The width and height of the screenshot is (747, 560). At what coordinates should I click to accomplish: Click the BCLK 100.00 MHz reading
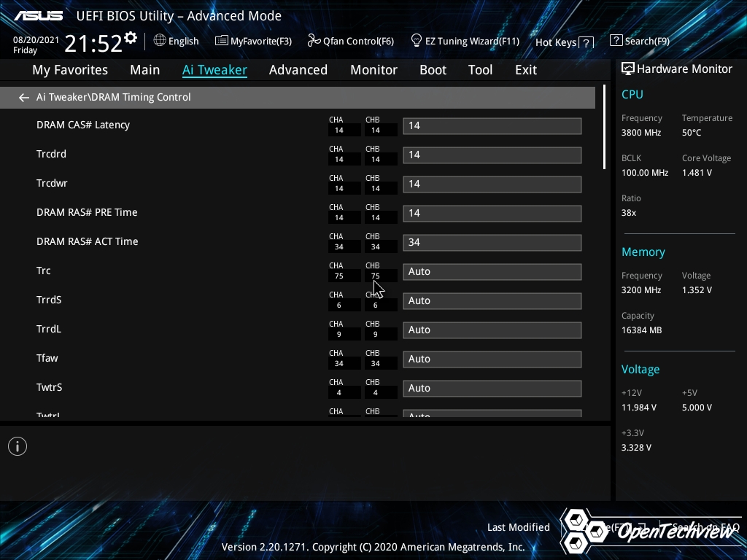[645, 173]
